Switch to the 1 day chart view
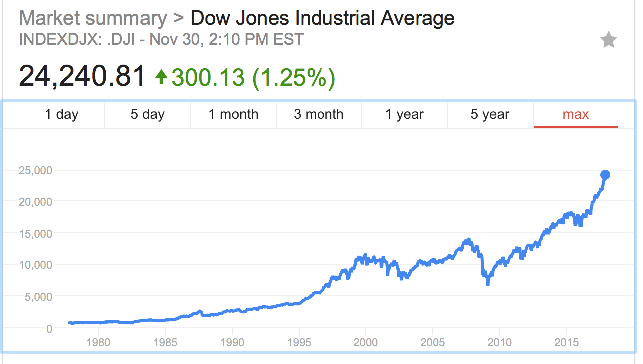The height and width of the screenshot is (364, 643). click(x=60, y=114)
